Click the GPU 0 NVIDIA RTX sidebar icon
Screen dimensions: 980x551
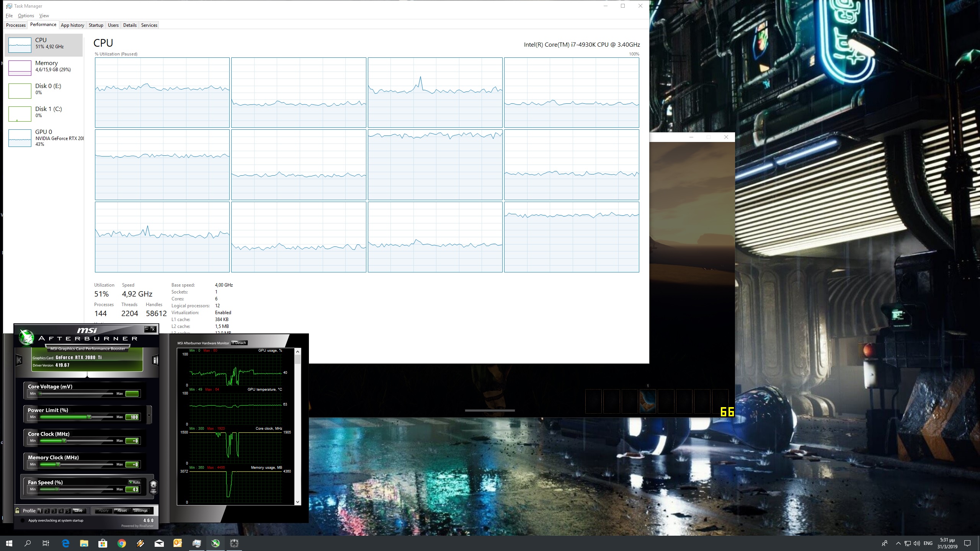(20, 138)
